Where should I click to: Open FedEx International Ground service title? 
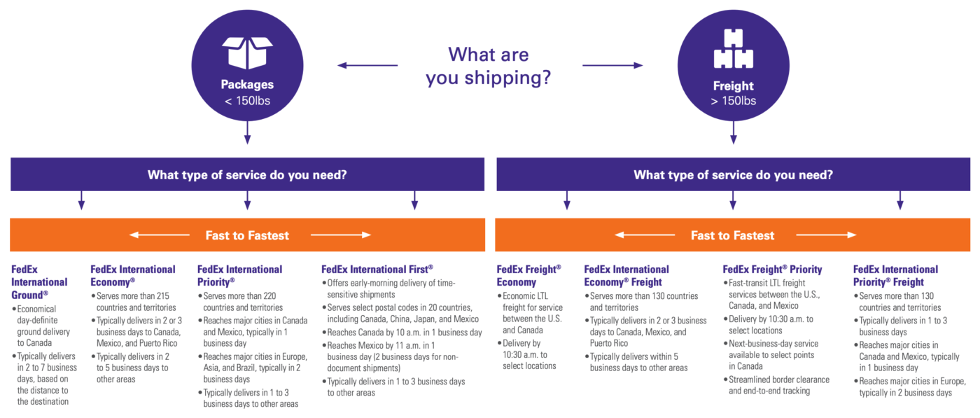(x=39, y=282)
